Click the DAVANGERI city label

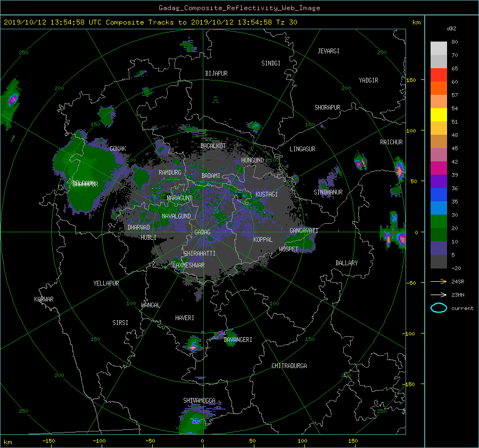[238, 340]
